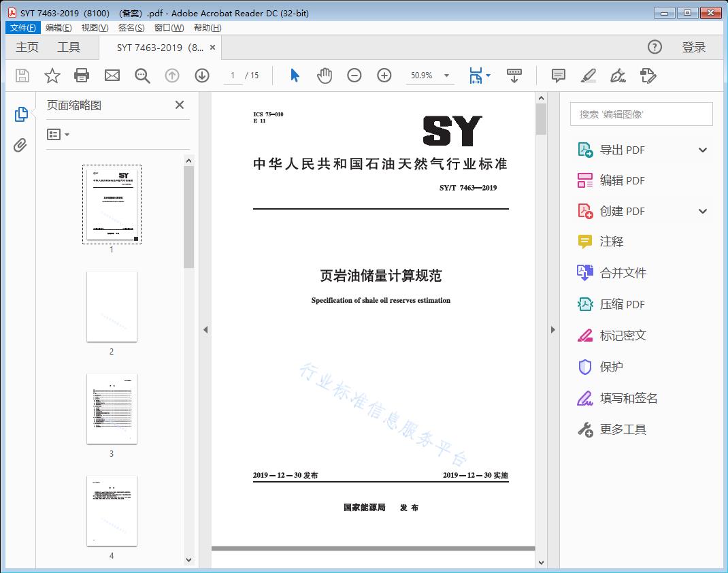Zoom out with the minus button
Image resolution: width=728 pixels, height=573 pixels.
pos(354,76)
